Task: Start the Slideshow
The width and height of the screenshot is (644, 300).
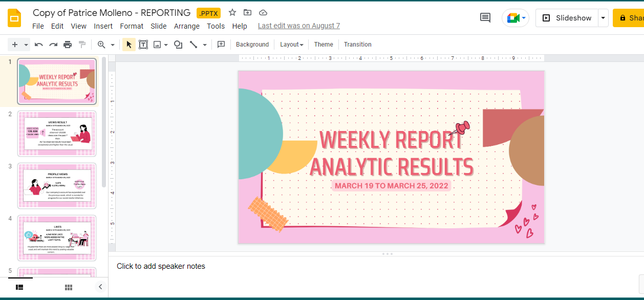Action: point(567,18)
